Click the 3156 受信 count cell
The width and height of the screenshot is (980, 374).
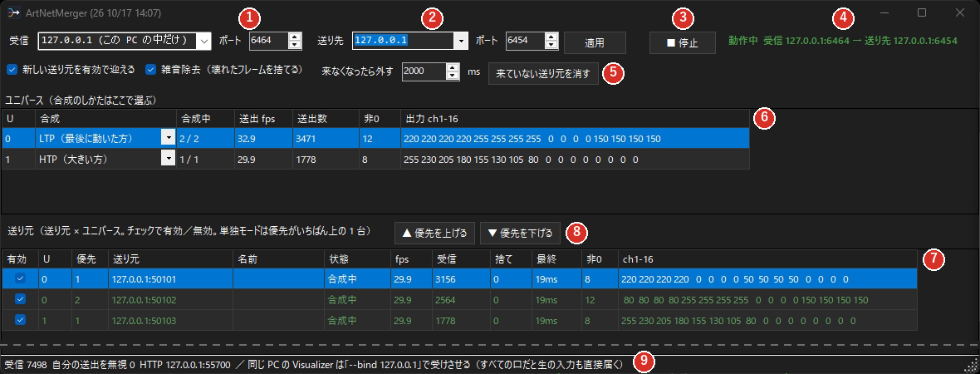click(461, 279)
